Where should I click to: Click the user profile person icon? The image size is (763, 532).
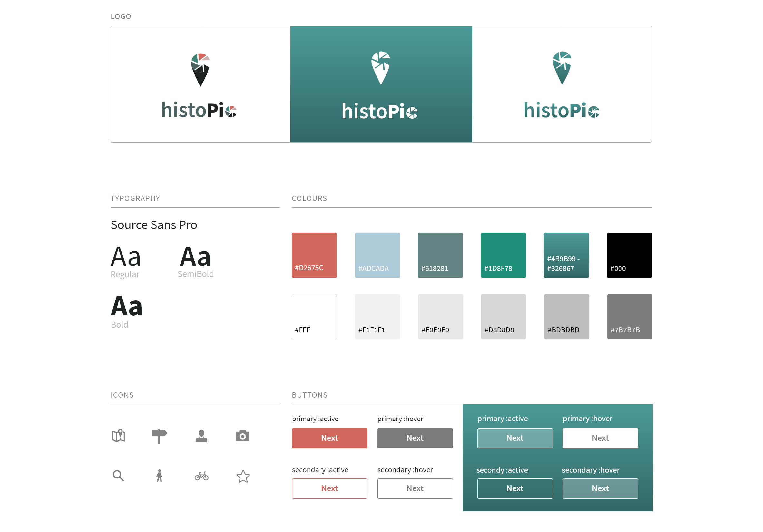[201, 436]
